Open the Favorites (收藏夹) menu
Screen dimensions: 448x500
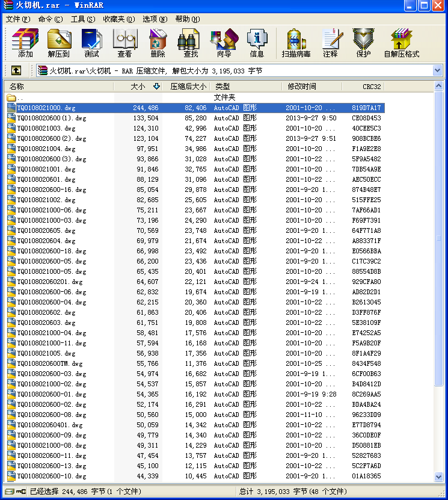(119, 19)
